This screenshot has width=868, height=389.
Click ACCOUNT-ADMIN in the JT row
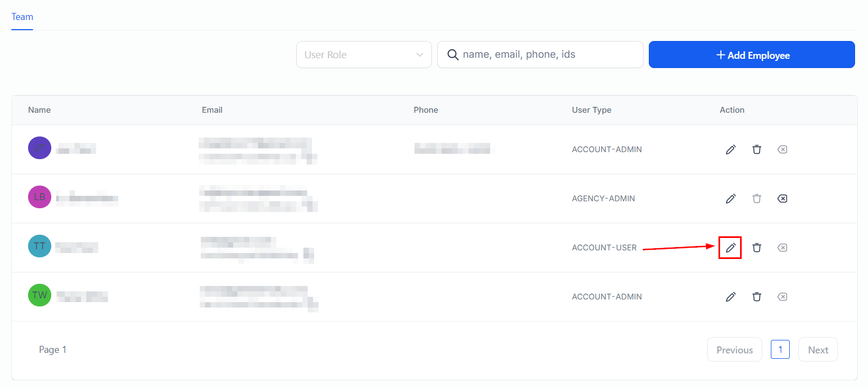pos(607,149)
